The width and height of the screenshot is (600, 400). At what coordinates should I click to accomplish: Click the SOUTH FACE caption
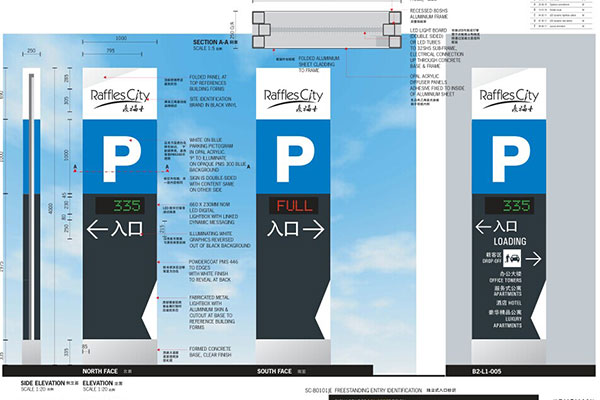[x=276, y=370]
